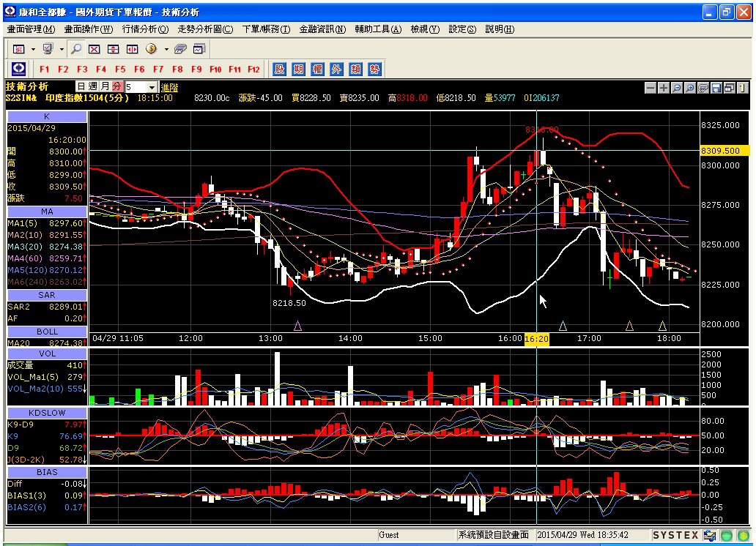Open the 畫面管理(M) menu
This screenshot has height=546, width=756.
click(x=31, y=29)
